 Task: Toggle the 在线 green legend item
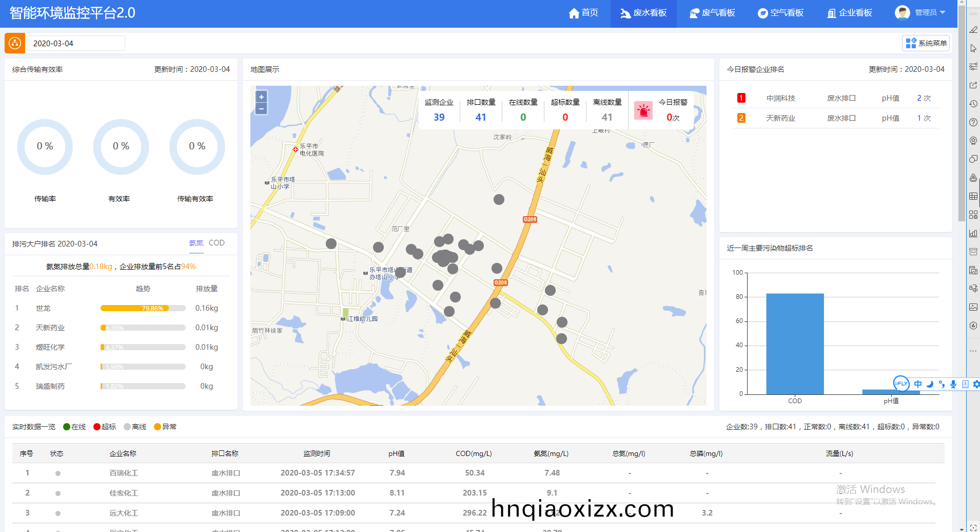[x=74, y=427]
